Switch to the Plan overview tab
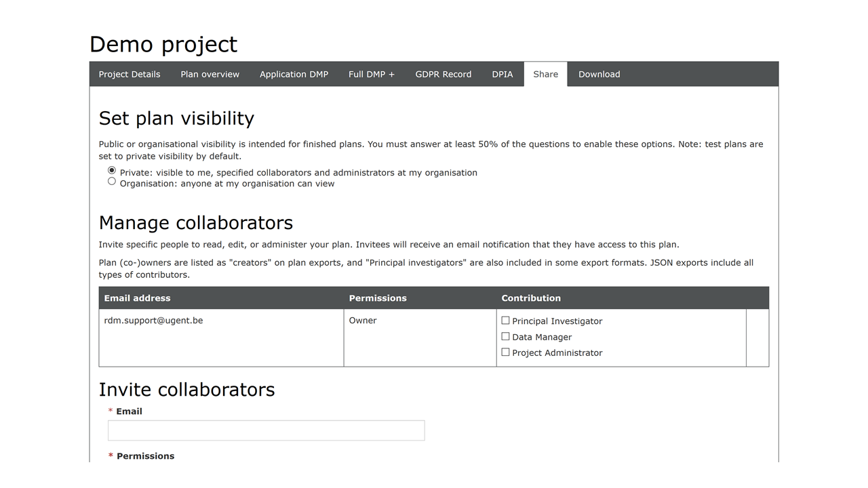 click(210, 75)
